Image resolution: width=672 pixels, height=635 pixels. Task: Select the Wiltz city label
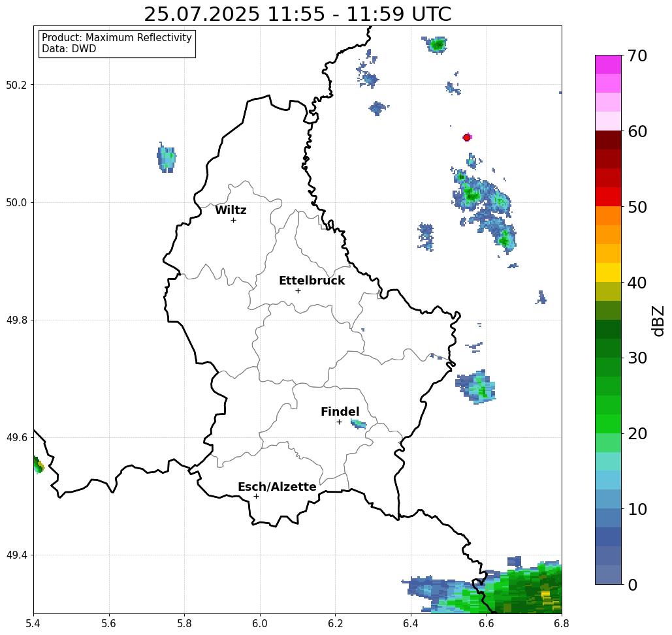point(231,210)
